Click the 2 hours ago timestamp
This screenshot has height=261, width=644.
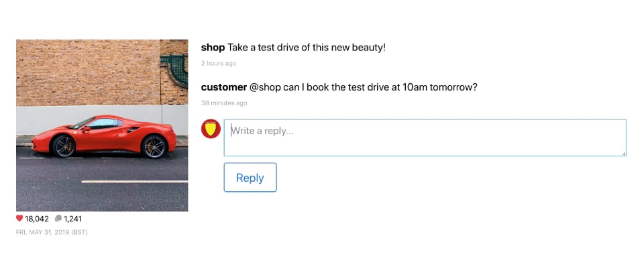tap(219, 63)
